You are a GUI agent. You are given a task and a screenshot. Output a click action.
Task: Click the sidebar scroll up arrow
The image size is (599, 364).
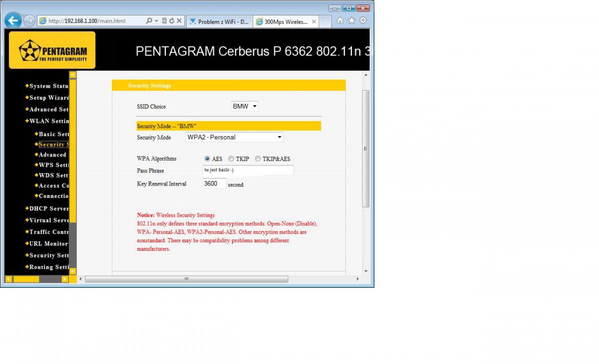[73, 75]
